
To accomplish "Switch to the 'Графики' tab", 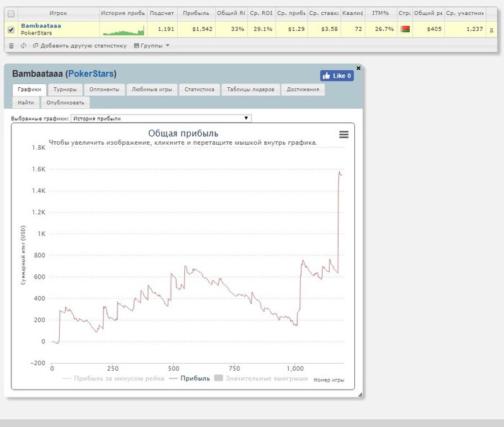I will coord(30,89).
